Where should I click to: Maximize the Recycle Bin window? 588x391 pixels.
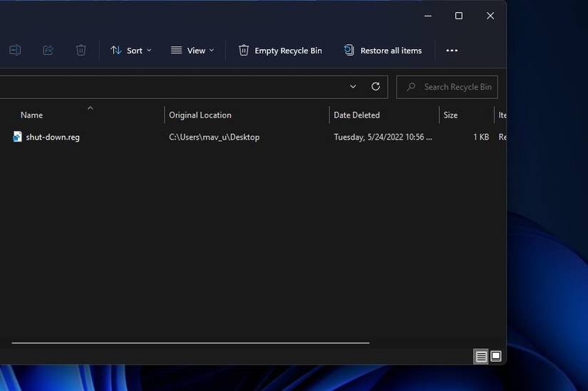click(458, 16)
